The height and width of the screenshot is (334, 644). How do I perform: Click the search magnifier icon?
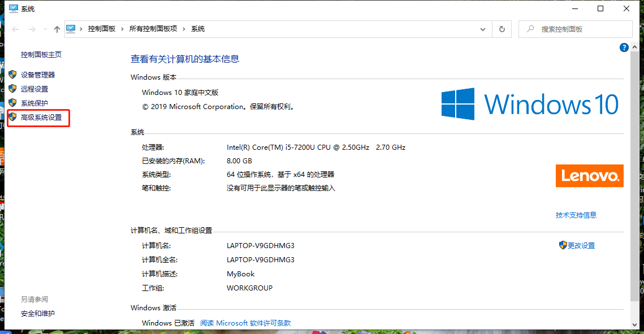(x=531, y=29)
